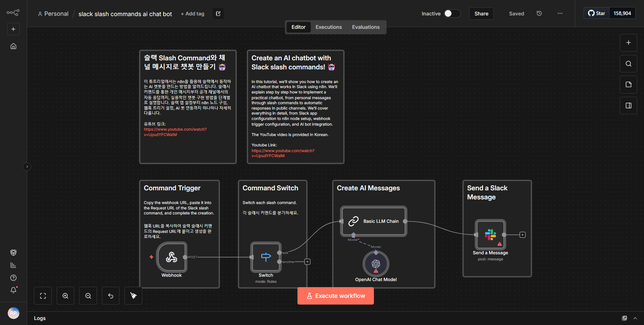
Task: Click the Share button
Action: 481,14
